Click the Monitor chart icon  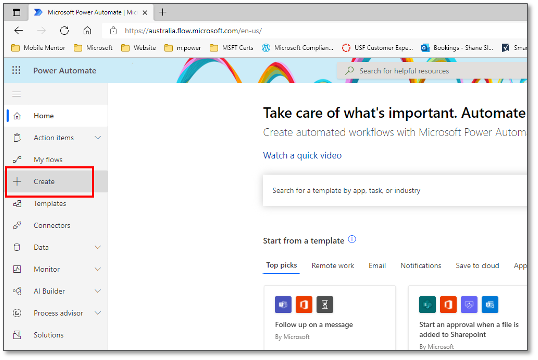[x=17, y=269]
